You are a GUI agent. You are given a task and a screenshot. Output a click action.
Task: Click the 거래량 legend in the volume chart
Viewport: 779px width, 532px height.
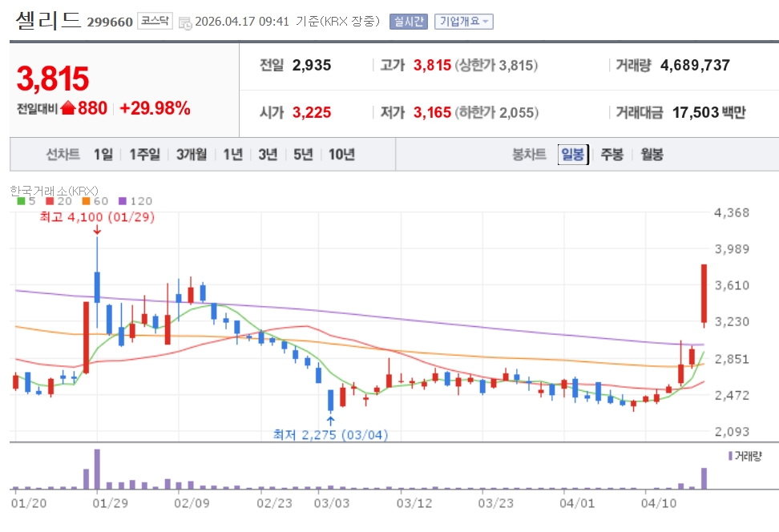pos(745,456)
